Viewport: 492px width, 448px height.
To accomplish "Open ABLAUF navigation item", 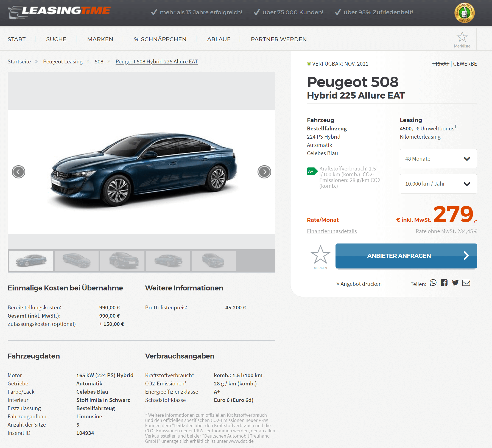I will [219, 39].
